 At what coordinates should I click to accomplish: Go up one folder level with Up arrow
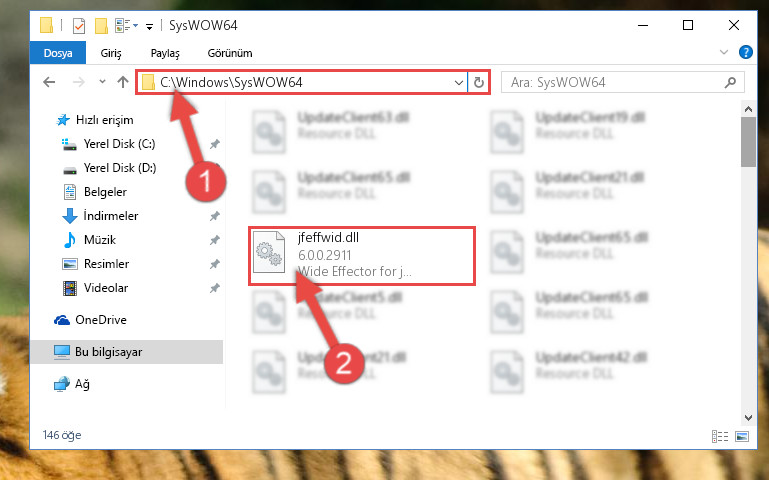[x=123, y=82]
